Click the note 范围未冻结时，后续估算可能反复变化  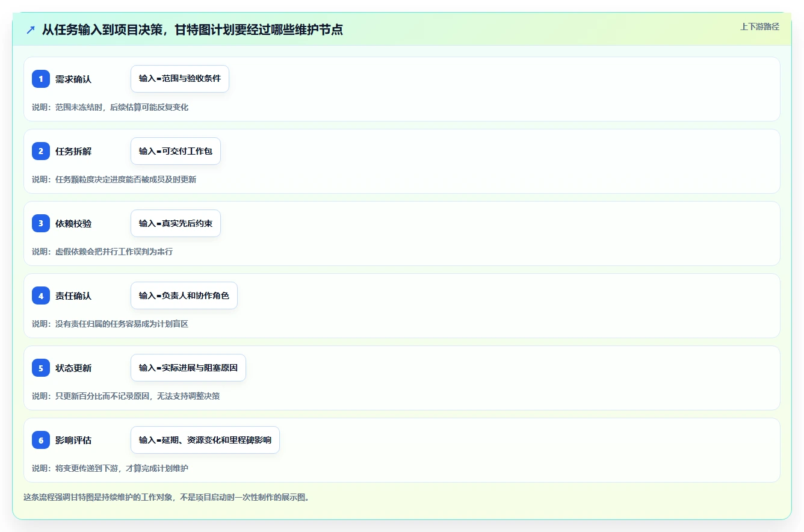122,107
